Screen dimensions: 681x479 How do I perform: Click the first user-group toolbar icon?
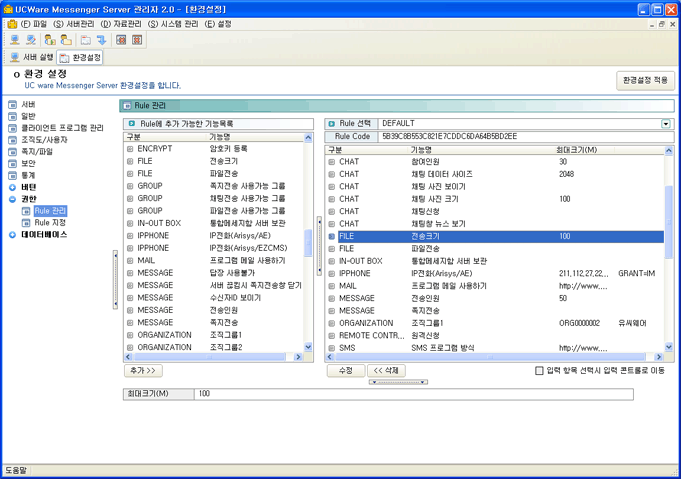[x=50, y=40]
